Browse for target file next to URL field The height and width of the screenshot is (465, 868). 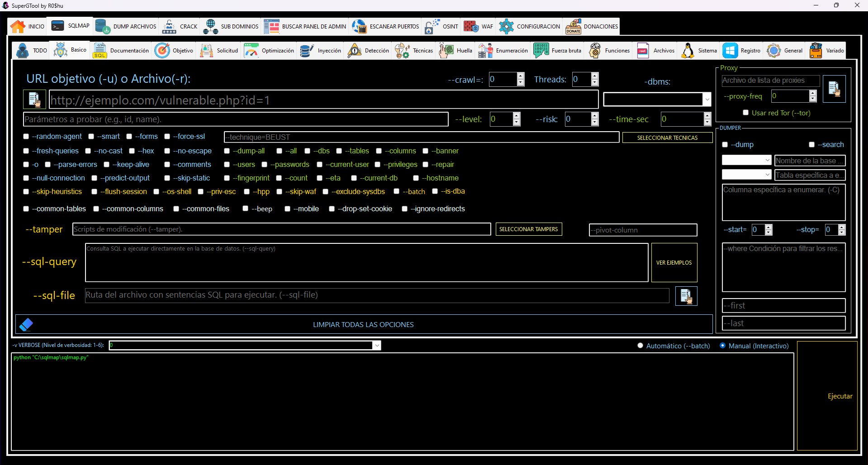34,99
